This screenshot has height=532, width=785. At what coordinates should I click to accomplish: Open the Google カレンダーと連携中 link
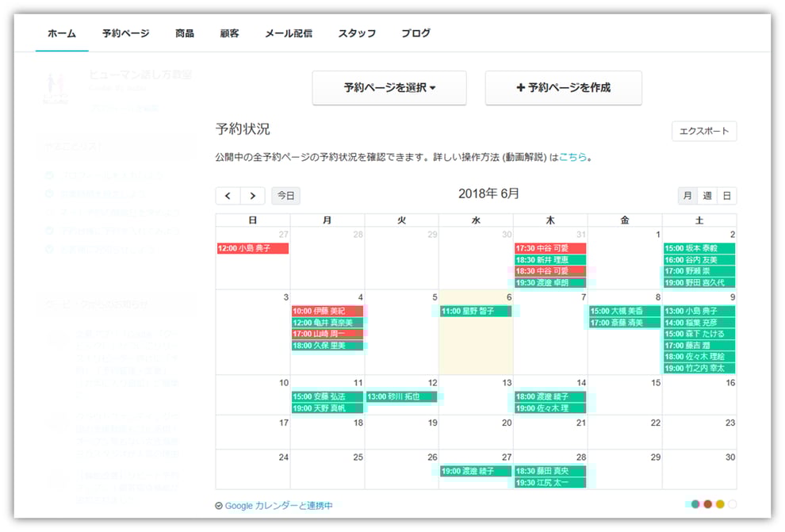click(x=278, y=506)
